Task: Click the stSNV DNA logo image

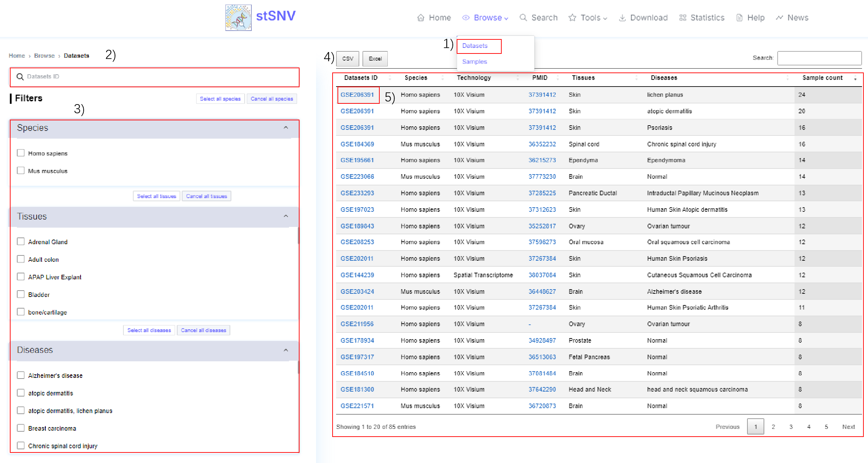Action: tap(238, 18)
